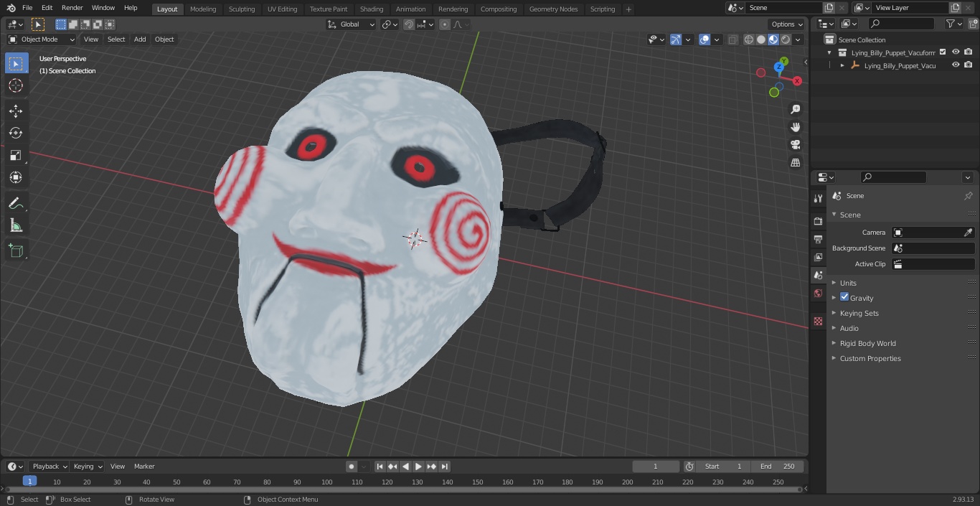
Task: Jump to the end frame
Action: click(x=444, y=467)
